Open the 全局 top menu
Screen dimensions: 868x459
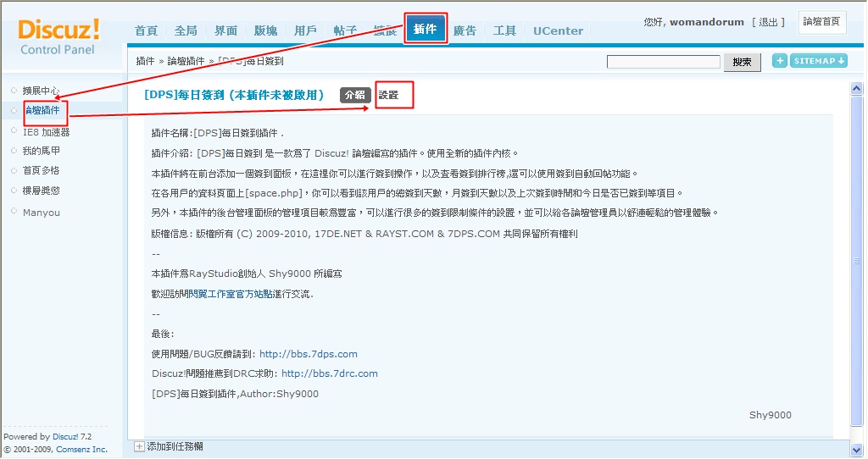[186, 31]
